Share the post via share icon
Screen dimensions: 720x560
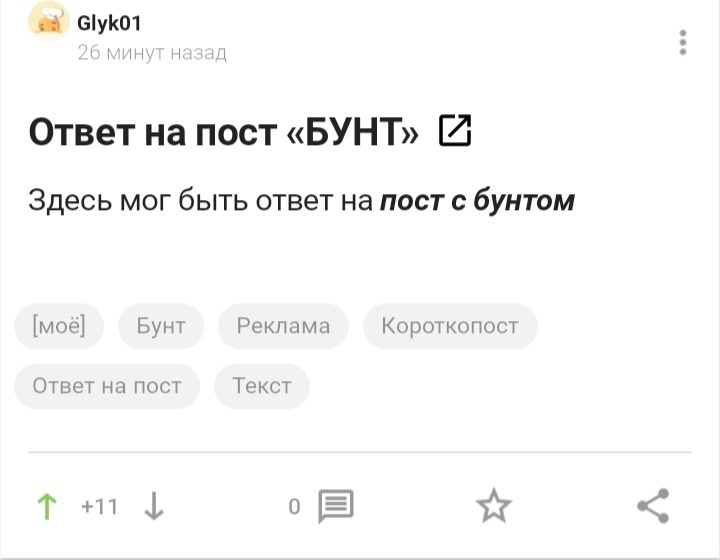click(x=653, y=507)
